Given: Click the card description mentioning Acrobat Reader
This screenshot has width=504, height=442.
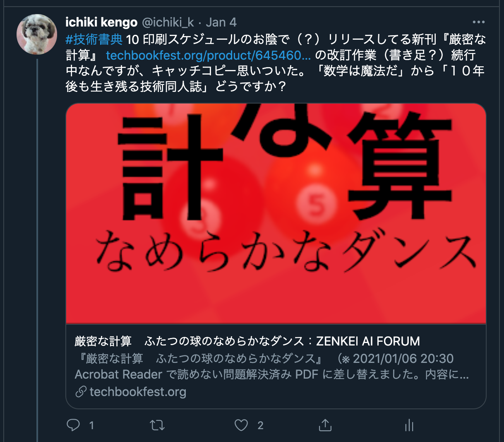Looking at the screenshot, I should pos(272,366).
